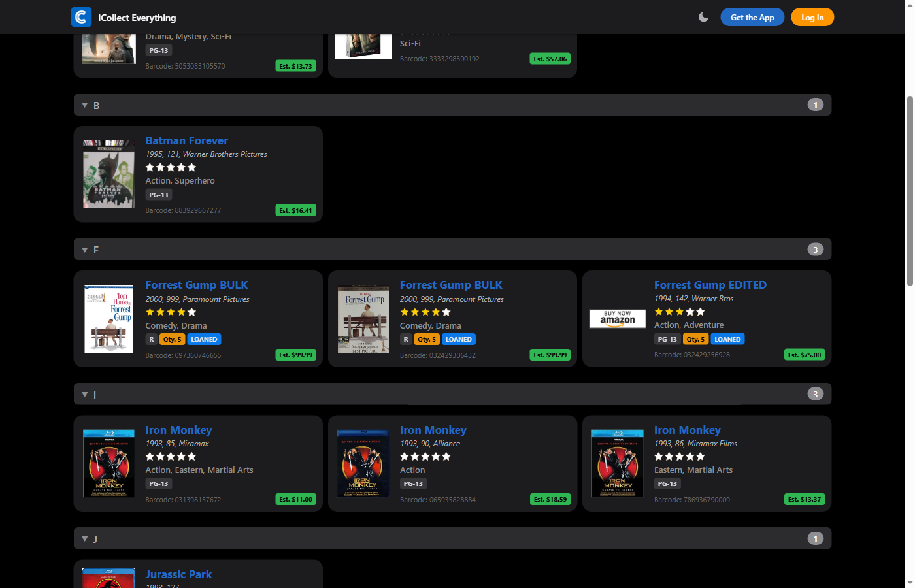Click the R rating badge on Forrest Gump BULK
915x588 pixels.
click(150, 339)
